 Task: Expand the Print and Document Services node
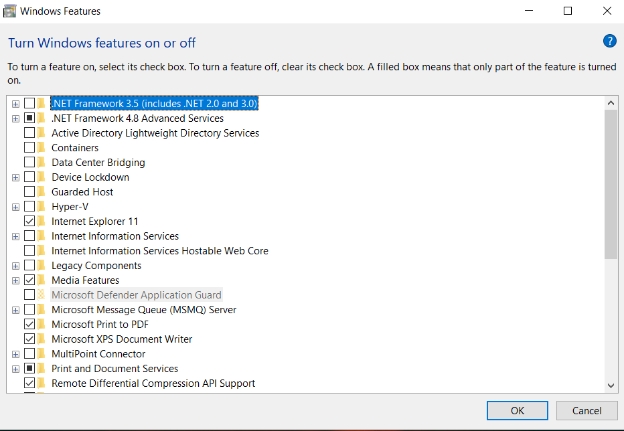(x=16, y=369)
